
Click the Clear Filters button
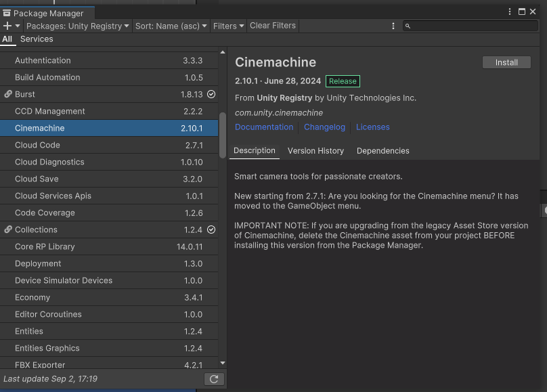(273, 26)
